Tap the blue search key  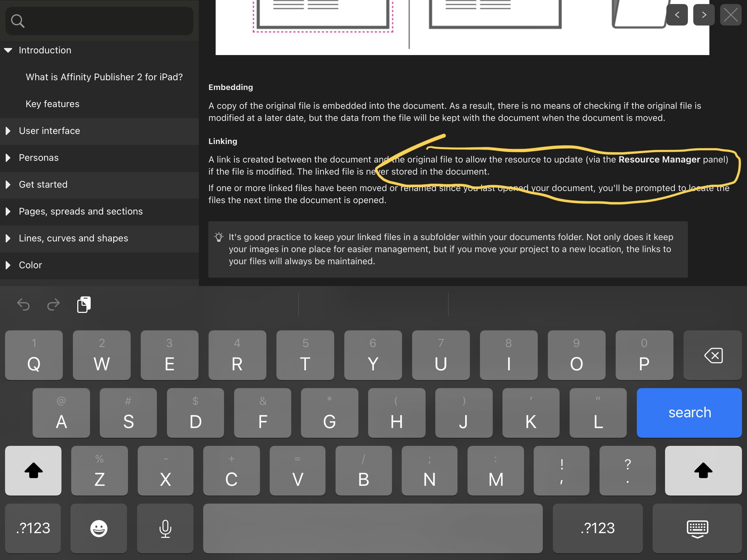(x=689, y=413)
